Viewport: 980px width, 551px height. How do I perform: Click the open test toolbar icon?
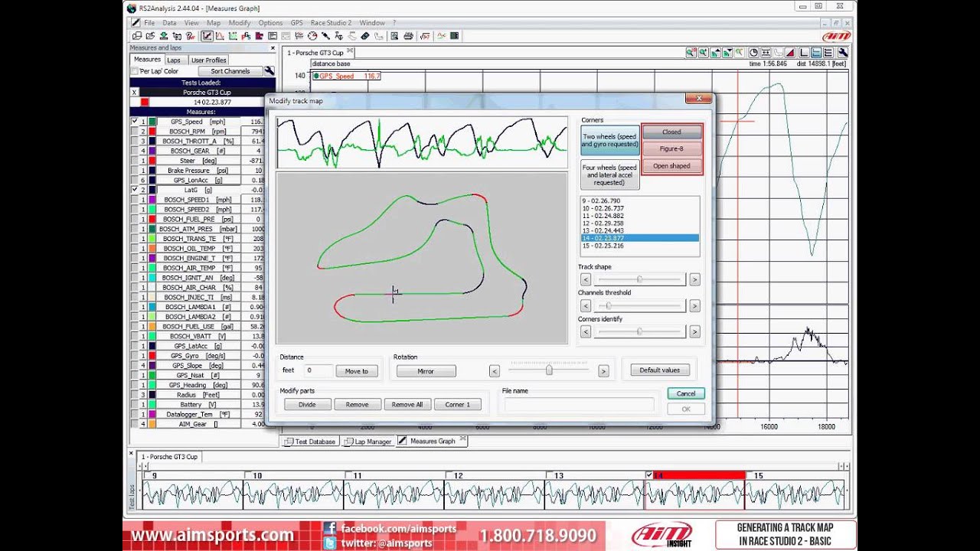click(150, 35)
